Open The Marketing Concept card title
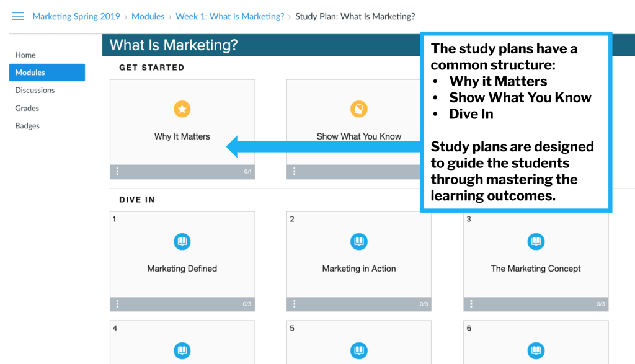 [536, 269]
